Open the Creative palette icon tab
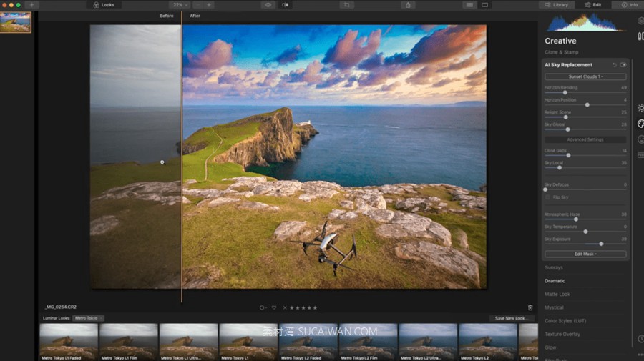This screenshot has width=644, height=361. pos(640,124)
